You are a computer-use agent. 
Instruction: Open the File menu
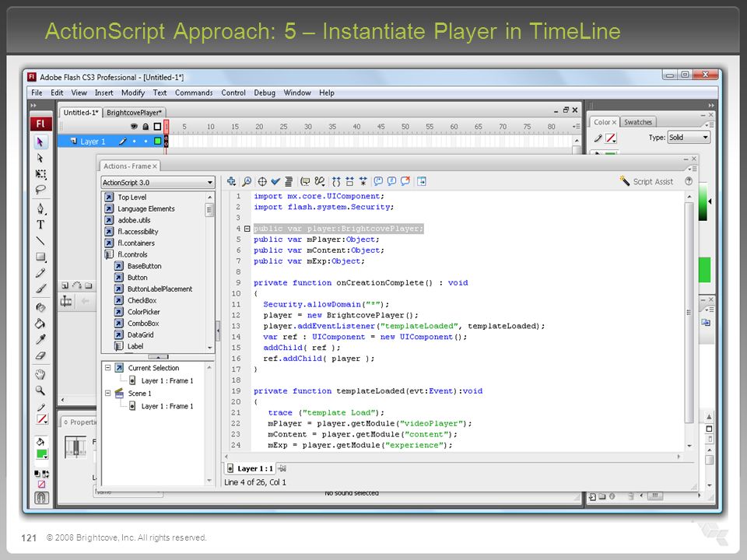37,93
